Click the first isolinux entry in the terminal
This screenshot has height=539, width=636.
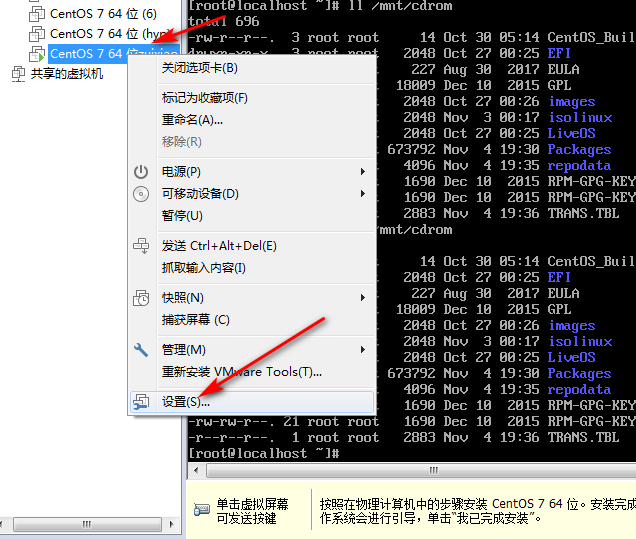pyautogui.click(x=580, y=118)
